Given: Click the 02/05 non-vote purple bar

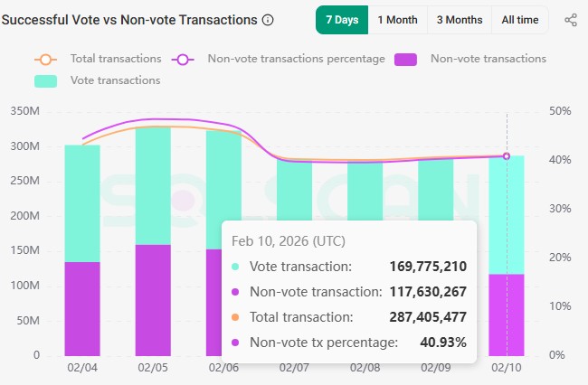Looking at the screenshot, I should point(153,299).
